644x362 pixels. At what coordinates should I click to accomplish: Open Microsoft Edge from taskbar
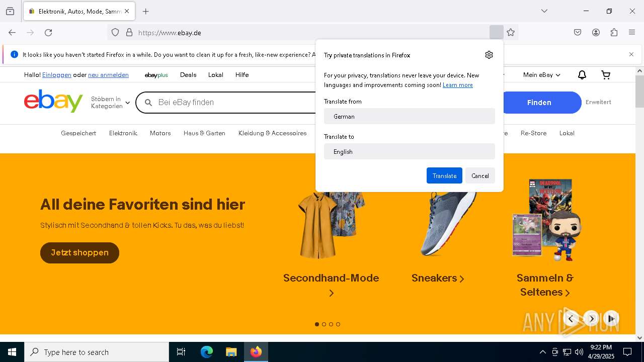tap(207, 352)
